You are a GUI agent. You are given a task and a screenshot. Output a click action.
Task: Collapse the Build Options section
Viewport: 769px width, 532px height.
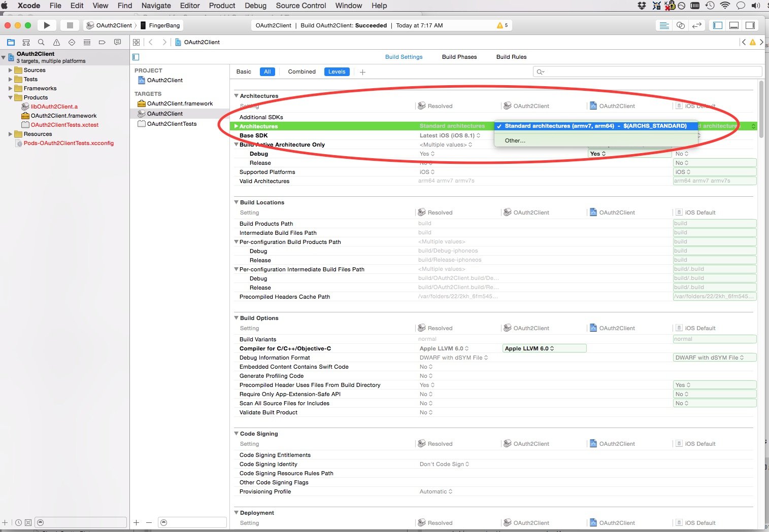(x=236, y=318)
